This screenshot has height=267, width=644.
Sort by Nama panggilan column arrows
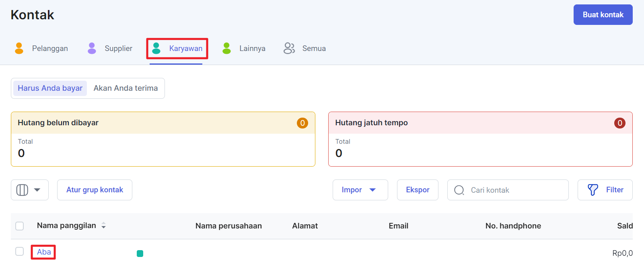point(103,226)
